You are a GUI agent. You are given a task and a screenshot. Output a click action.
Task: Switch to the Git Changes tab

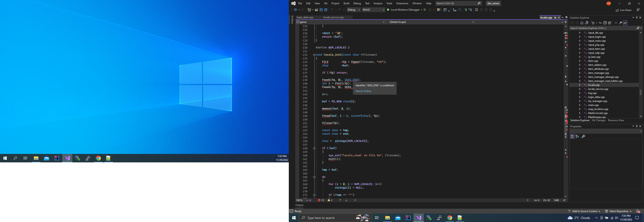pyautogui.click(x=599, y=121)
